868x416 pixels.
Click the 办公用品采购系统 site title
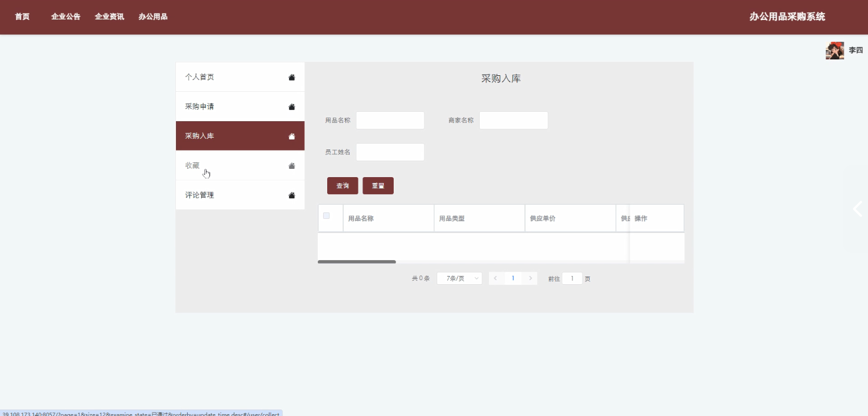click(787, 16)
